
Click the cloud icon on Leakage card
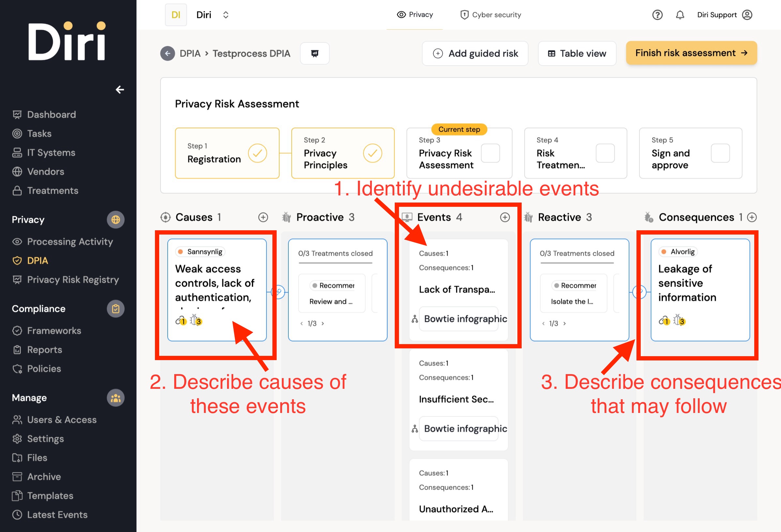(664, 321)
